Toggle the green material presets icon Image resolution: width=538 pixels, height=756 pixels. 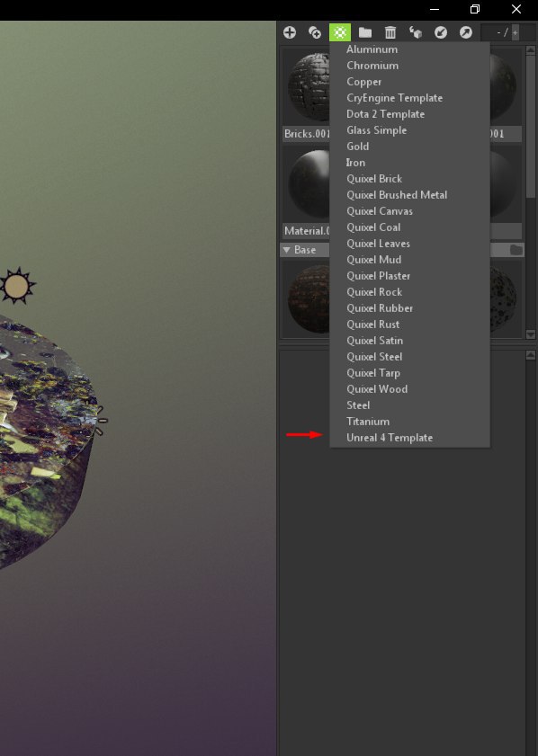tap(340, 32)
